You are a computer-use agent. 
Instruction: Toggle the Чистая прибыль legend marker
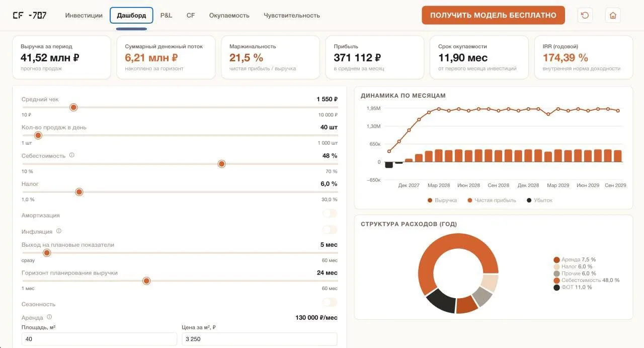coord(470,200)
